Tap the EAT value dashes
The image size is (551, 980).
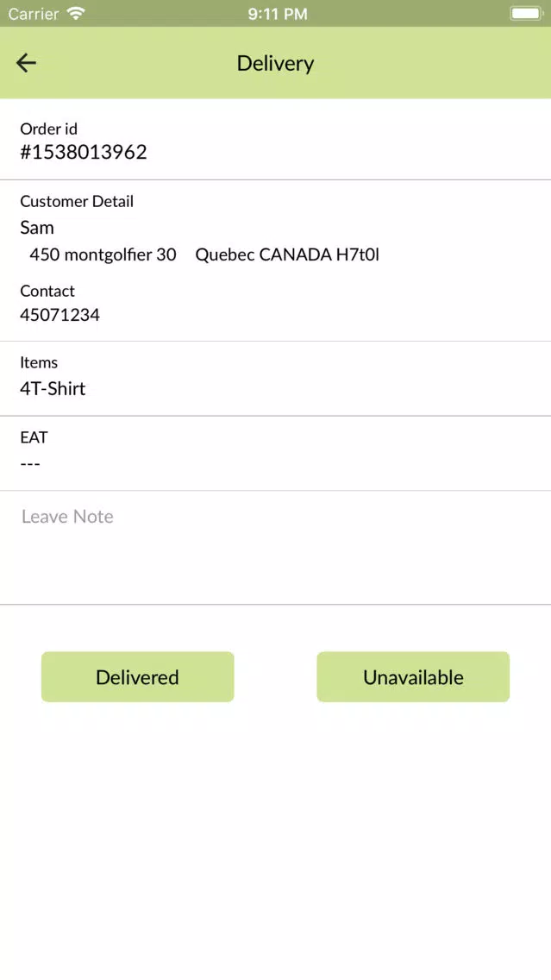click(x=31, y=464)
